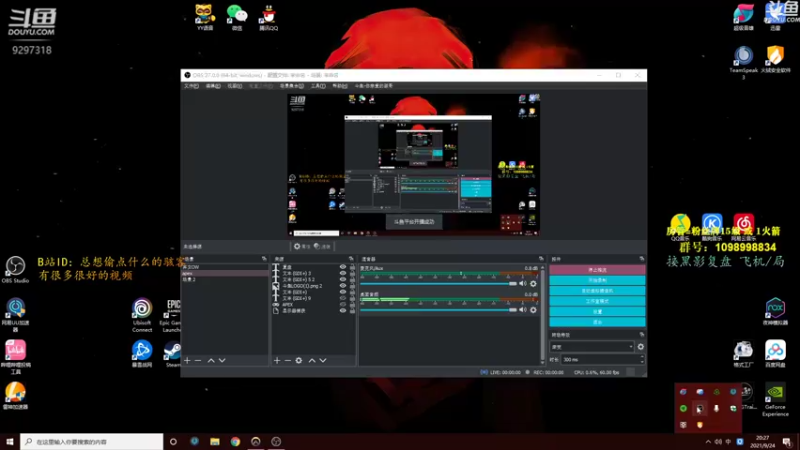Open the source Properties gear in OBS toolbar
Image resolution: width=800 pixels, height=450 pixels.
coord(301,246)
